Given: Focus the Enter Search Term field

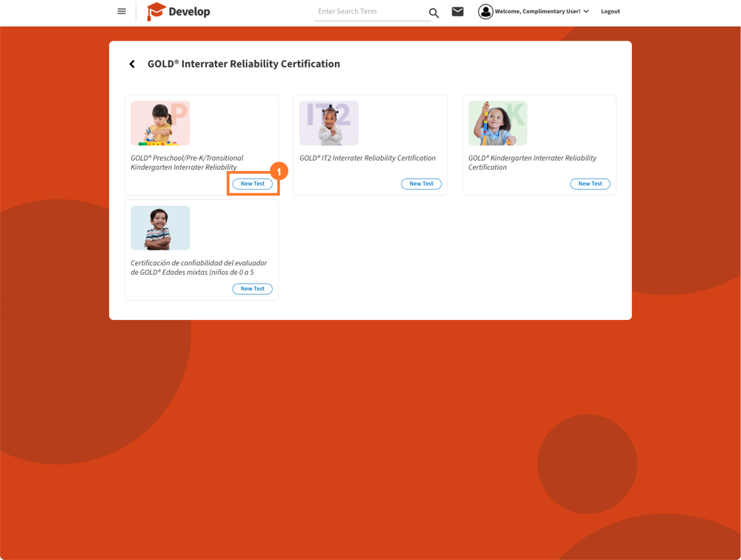Looking at the screenshot, I should coord(369,12).
